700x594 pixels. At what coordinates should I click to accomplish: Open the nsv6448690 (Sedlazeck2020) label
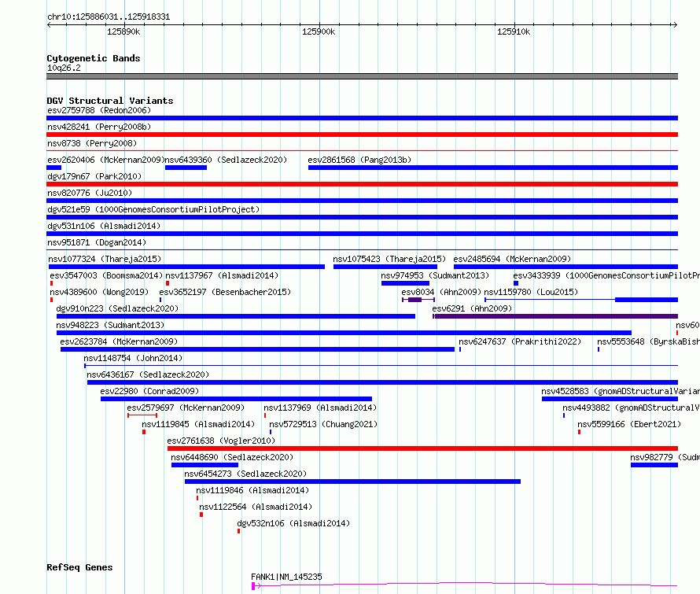coord(232,457)
